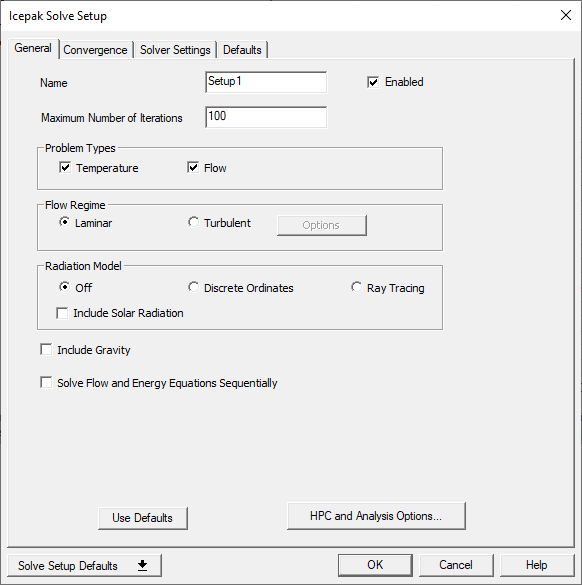Confirm with the OK button
This screenshot has height=585, width=582.
coord(375,565)
